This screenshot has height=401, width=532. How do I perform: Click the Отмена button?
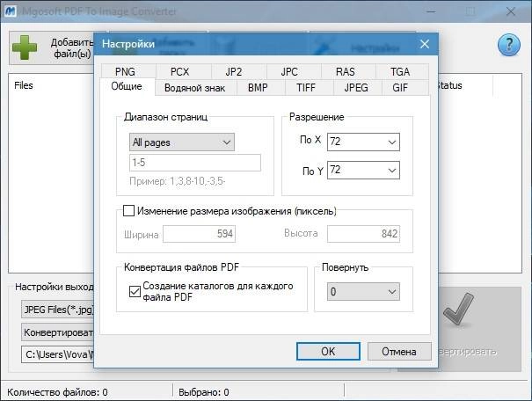point(399,352)
